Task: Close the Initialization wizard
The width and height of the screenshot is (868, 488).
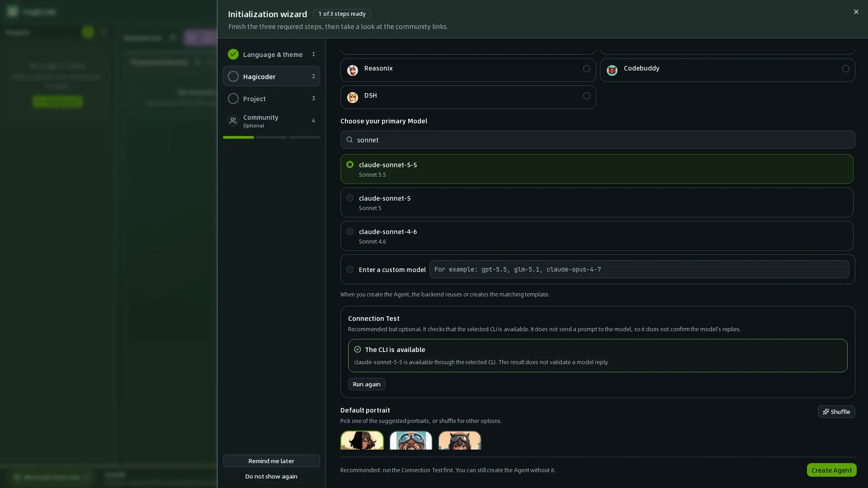Action: [x=856, y=12]
